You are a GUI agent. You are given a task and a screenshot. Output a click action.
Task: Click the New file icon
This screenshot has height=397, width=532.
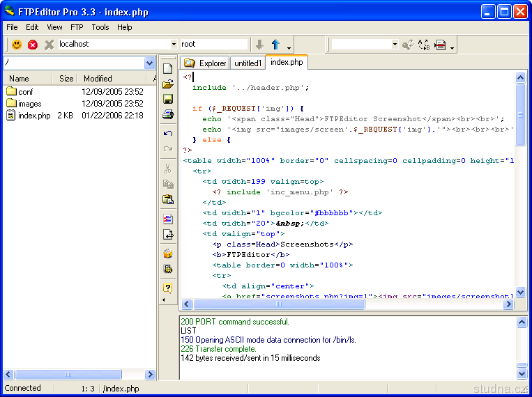coord(167,68)
